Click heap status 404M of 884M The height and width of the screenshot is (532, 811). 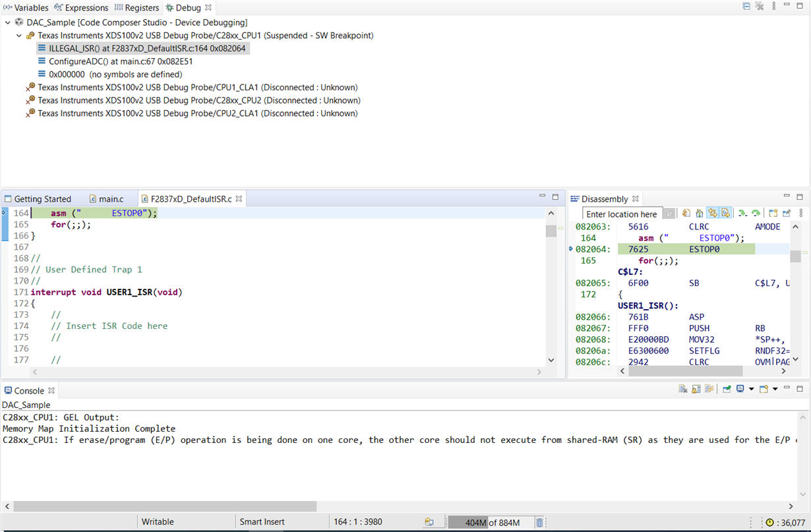[x=491, y=523]
